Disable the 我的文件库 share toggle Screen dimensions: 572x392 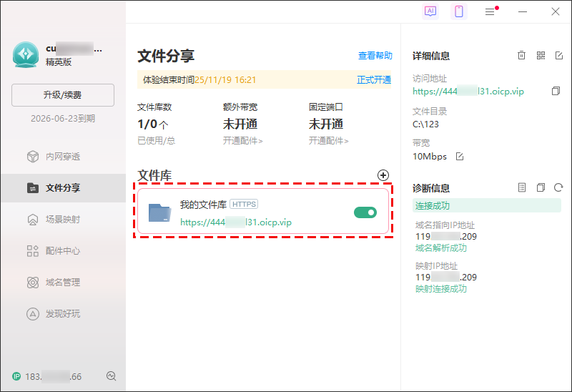[x=365, y=212]
